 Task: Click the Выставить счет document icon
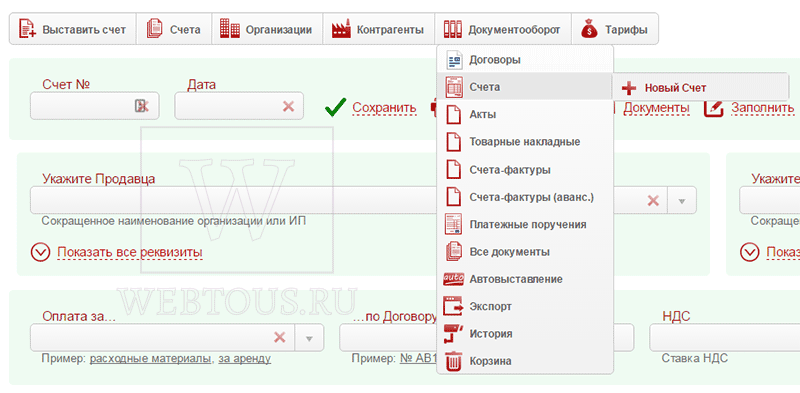click(x=28, y=29)
